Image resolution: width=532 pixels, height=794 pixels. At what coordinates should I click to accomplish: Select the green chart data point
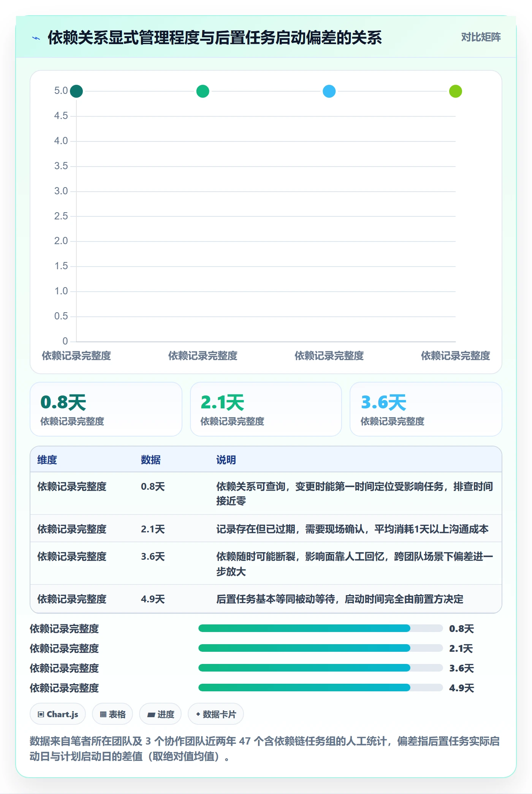click(203, 91)
